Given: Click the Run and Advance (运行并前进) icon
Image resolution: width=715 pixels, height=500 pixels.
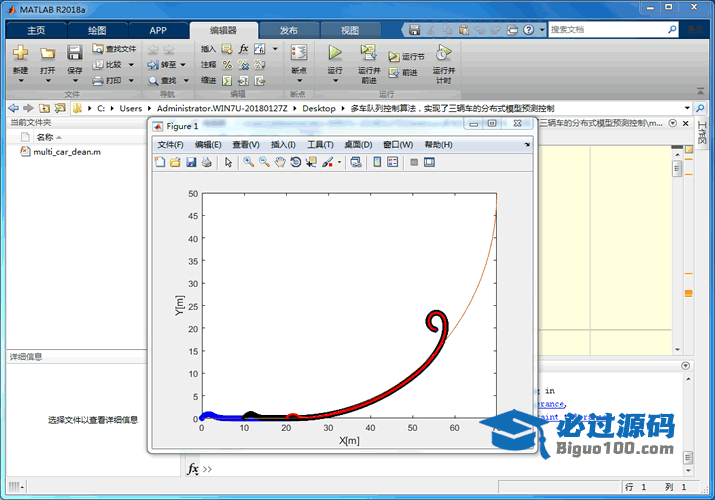Looking at the screenshot, I should [368, 52].
